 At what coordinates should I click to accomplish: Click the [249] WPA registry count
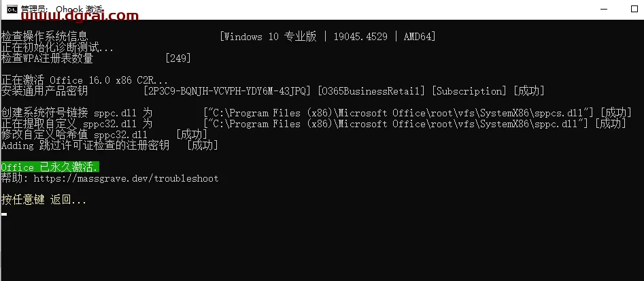click(178, 59)
